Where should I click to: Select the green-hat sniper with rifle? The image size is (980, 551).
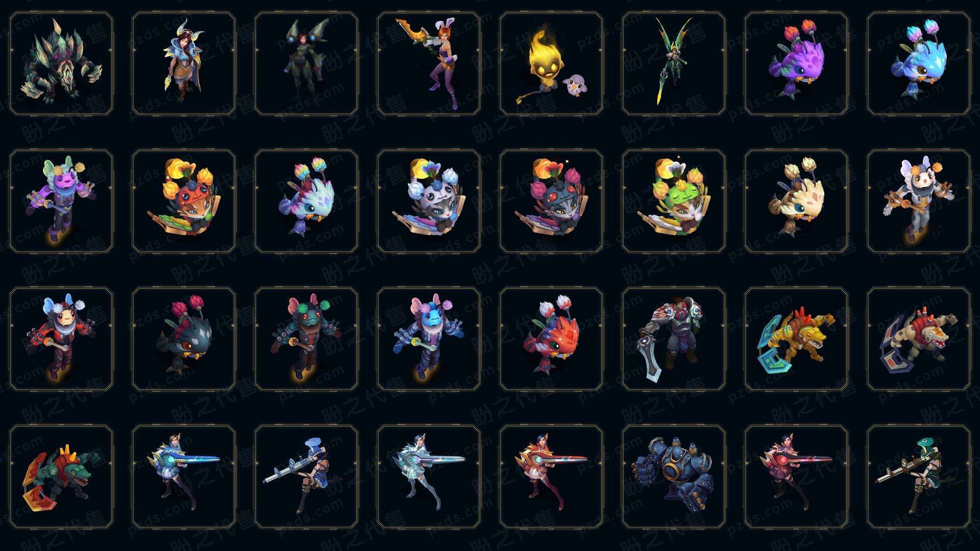[x=919, y=477]
